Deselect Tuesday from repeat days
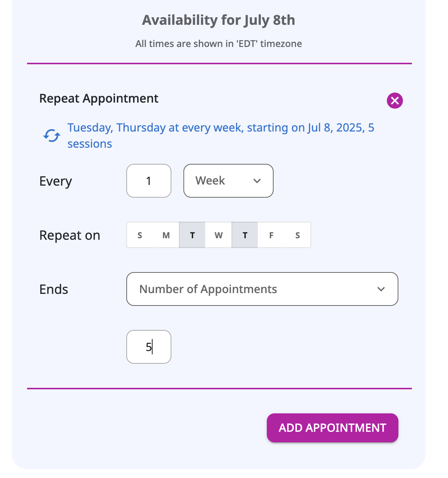448x478 pixels. [x=192, y=235]
